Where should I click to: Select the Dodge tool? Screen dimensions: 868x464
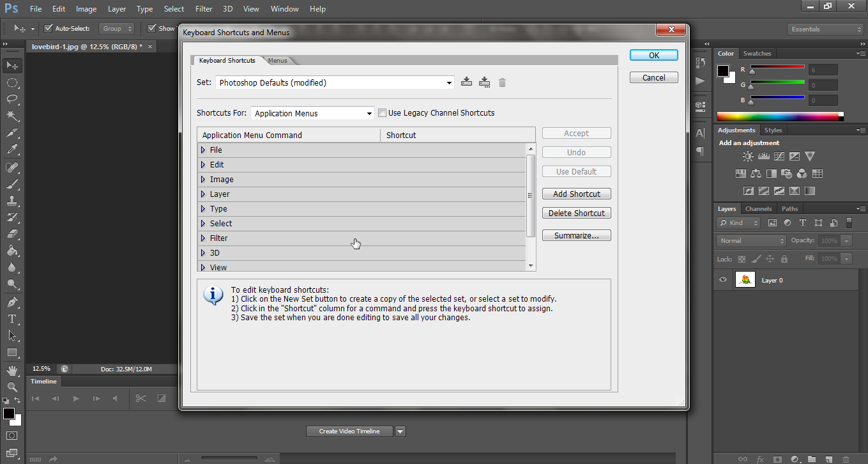12,284
